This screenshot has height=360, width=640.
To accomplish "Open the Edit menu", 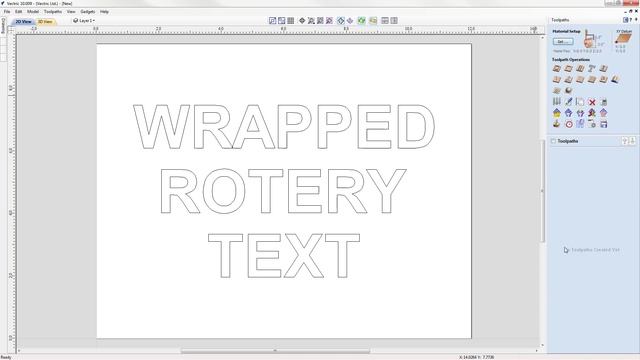I will (18, 12).
